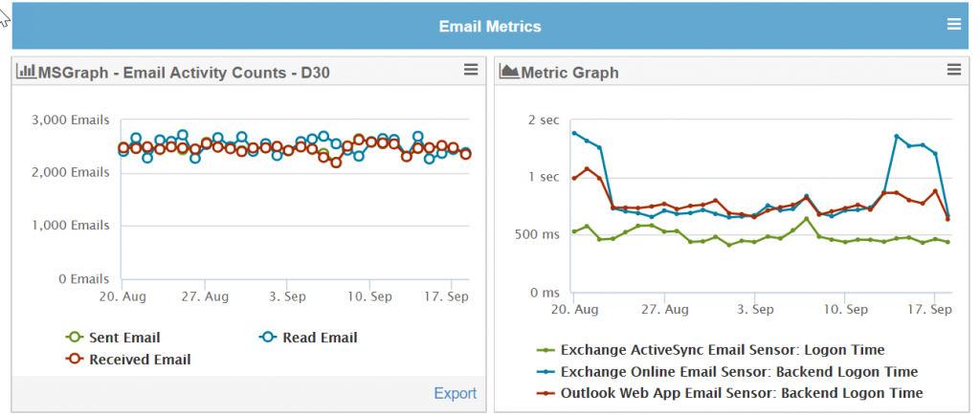
Task: Select the 27. Aug label on Metric Graph axis
Action: tap(664, 310)
